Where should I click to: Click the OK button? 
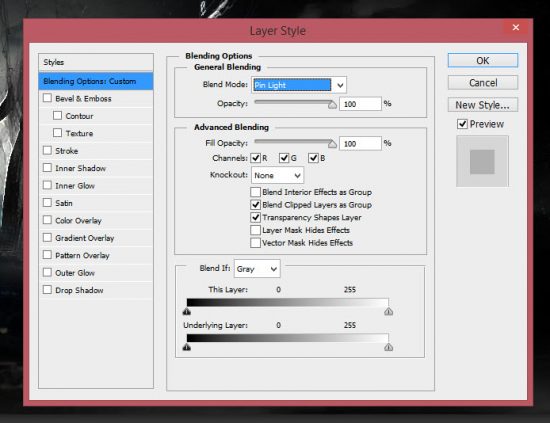(x=483, y=61)
